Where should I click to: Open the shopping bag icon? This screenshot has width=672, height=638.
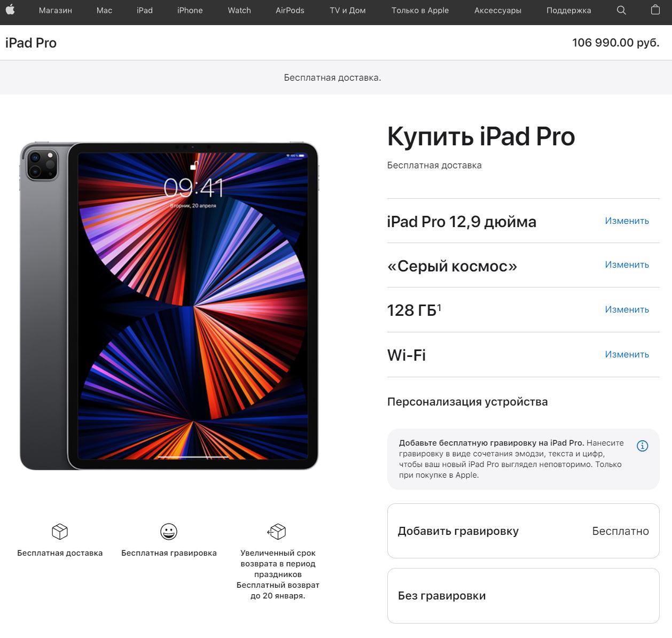tap(655, 10)
